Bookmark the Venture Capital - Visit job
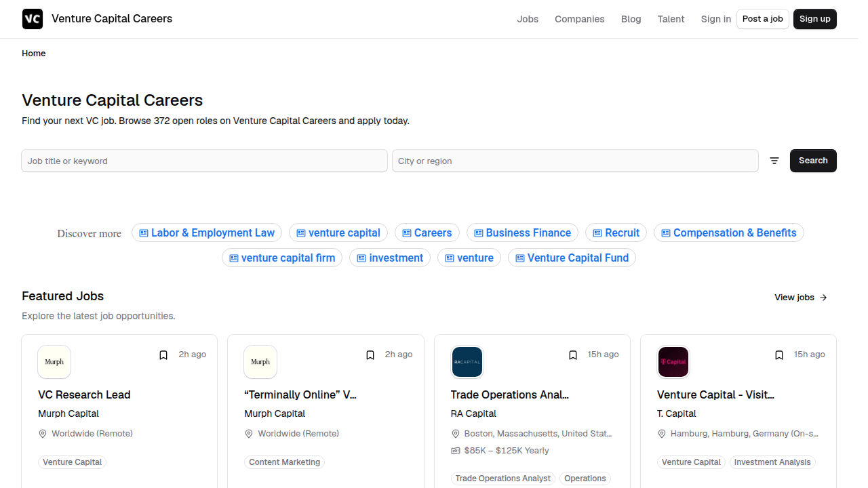868x488 pixels. pyautogui.click(x=779, y=355)
